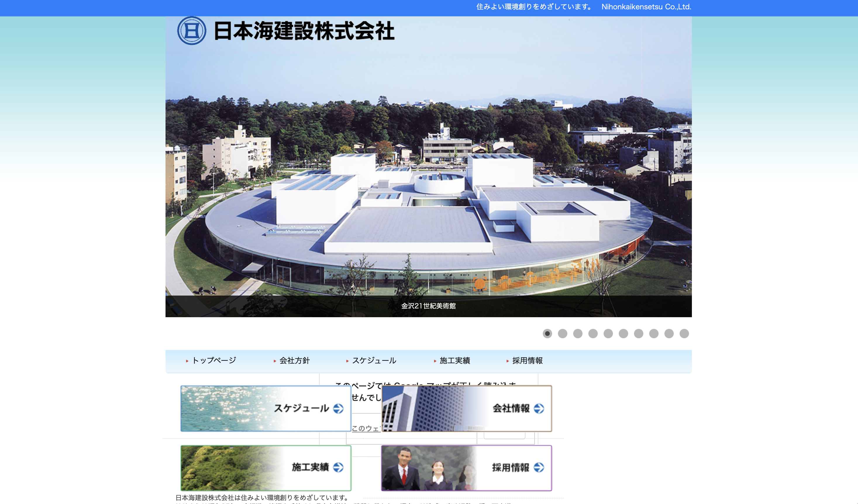Open 施工実績 in the navigation bar
This screenshot has width=858, height=504.
pos(454,360)
